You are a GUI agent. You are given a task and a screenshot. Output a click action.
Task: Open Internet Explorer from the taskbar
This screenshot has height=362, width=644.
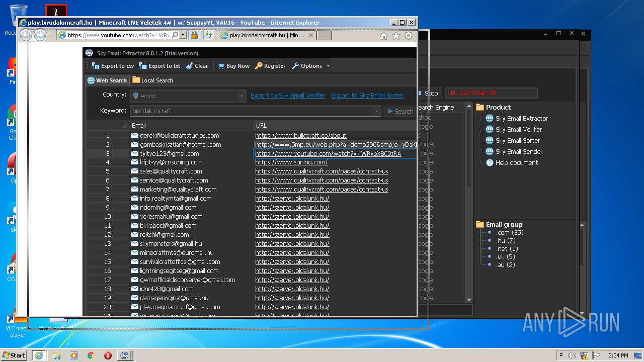39,355
